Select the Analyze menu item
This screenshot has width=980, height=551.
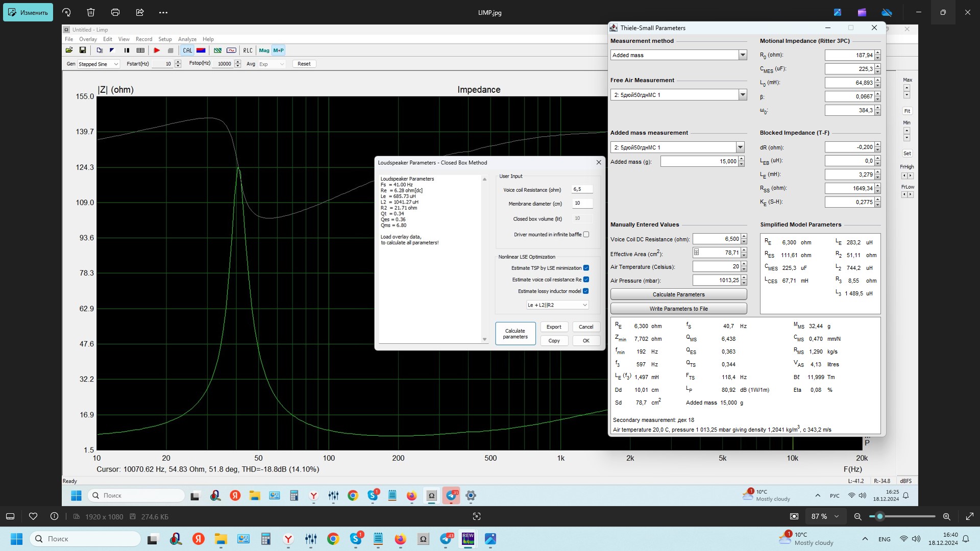pyautogui.click(x=186, y=38)
